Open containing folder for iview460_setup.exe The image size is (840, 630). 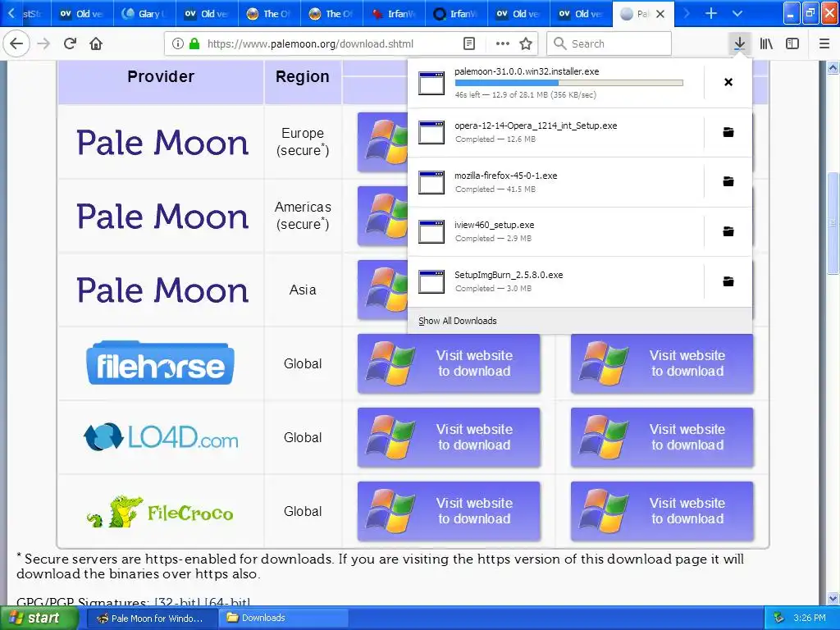(728, 231)
